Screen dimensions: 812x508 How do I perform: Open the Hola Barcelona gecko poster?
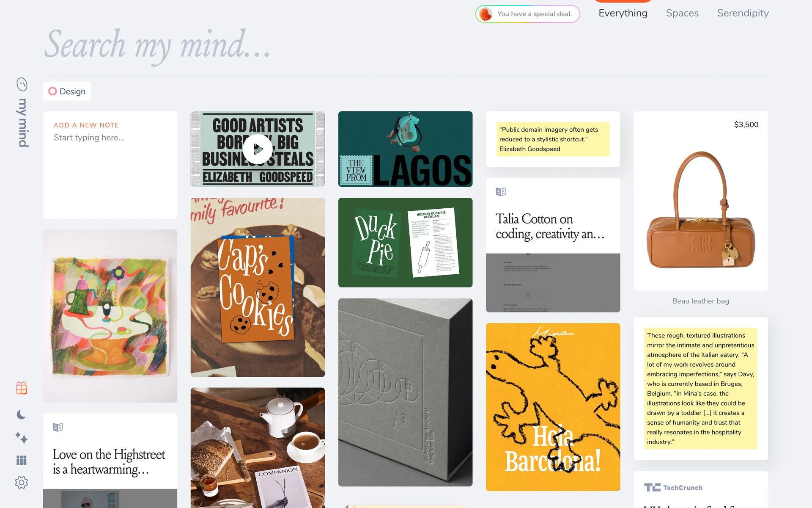(x=553, y=407)
